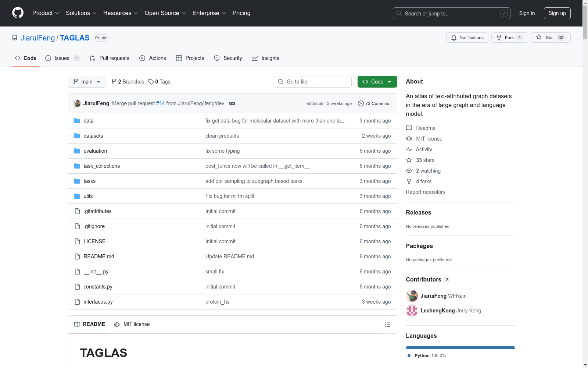The height and width of the screenshot is (368, 588).
Task: Open 'clean products' commit message
Action: (222, 136)
